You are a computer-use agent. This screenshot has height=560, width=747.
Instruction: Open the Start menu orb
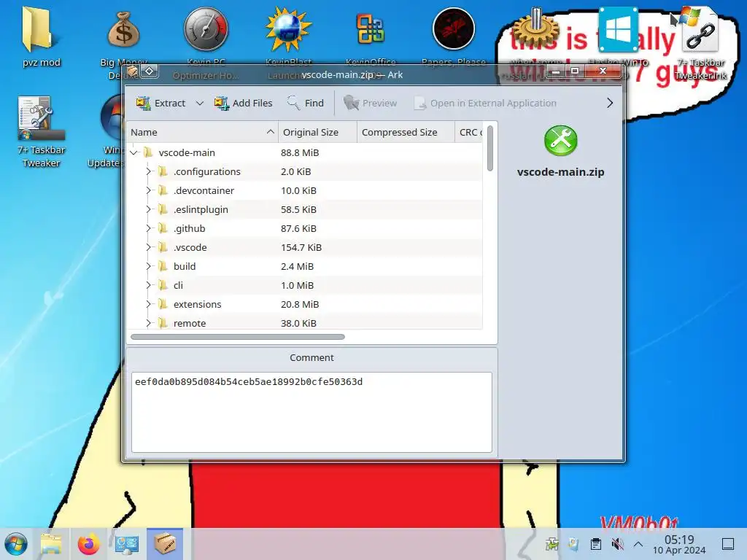tap(16, 544)
